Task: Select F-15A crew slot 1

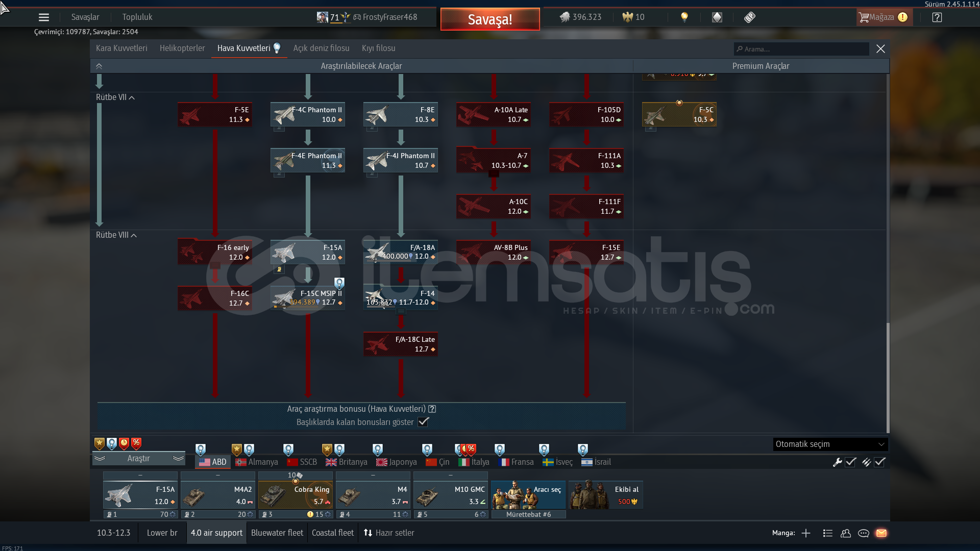Action: (140, 495)
